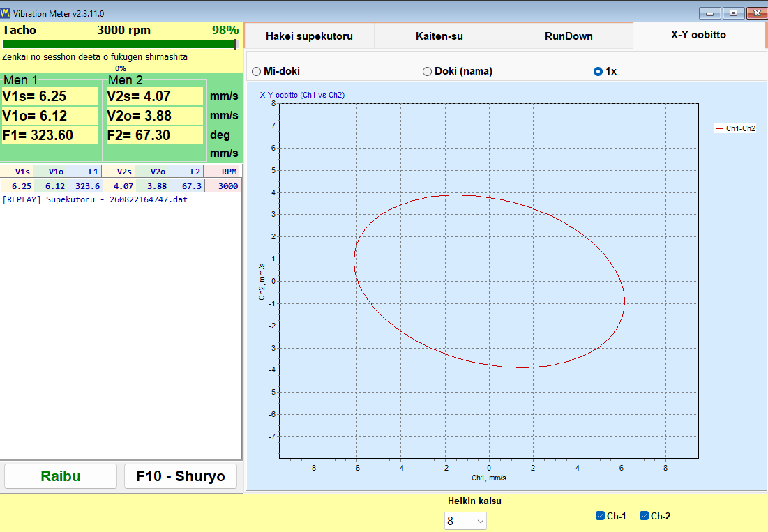
Task: Click the V1o= 6.12 value field
Action: point(50,116)
